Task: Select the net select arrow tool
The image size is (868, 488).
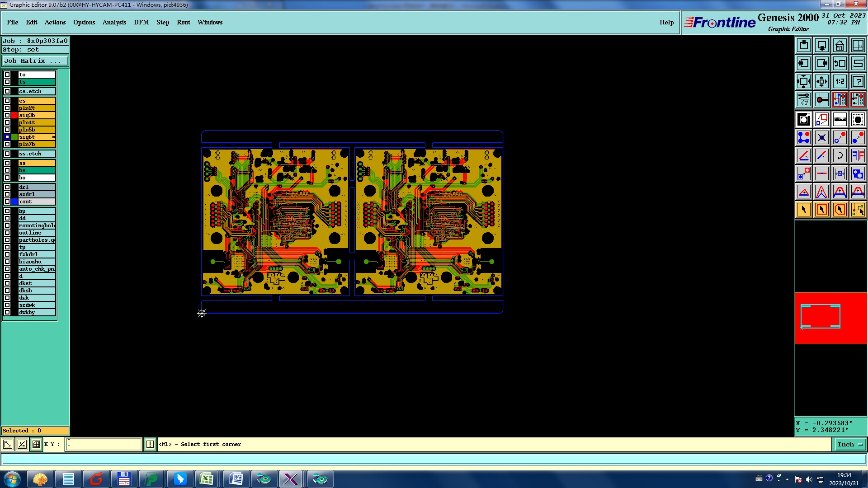Action: click(858, 210)
